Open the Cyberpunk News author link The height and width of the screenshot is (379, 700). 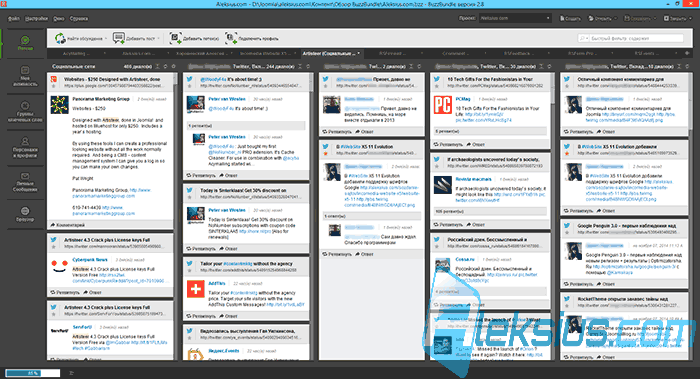pos(90,260)
